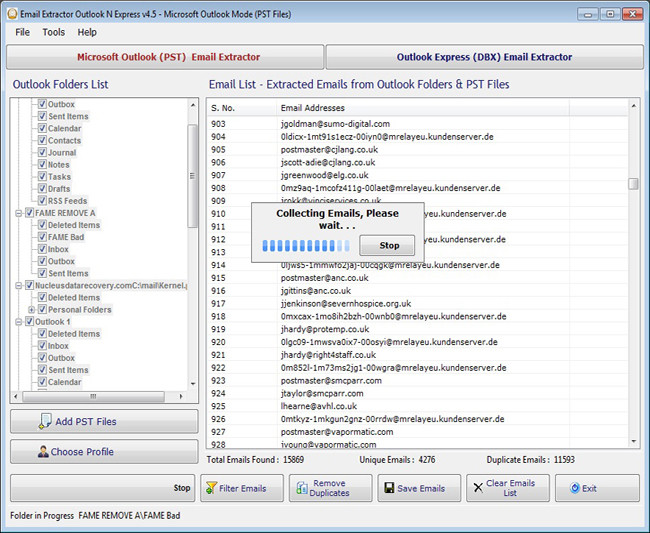The image size is (650, 533).
Task: Collapse the FAME REMOVE A tree node
Action: tap(18, 213)
